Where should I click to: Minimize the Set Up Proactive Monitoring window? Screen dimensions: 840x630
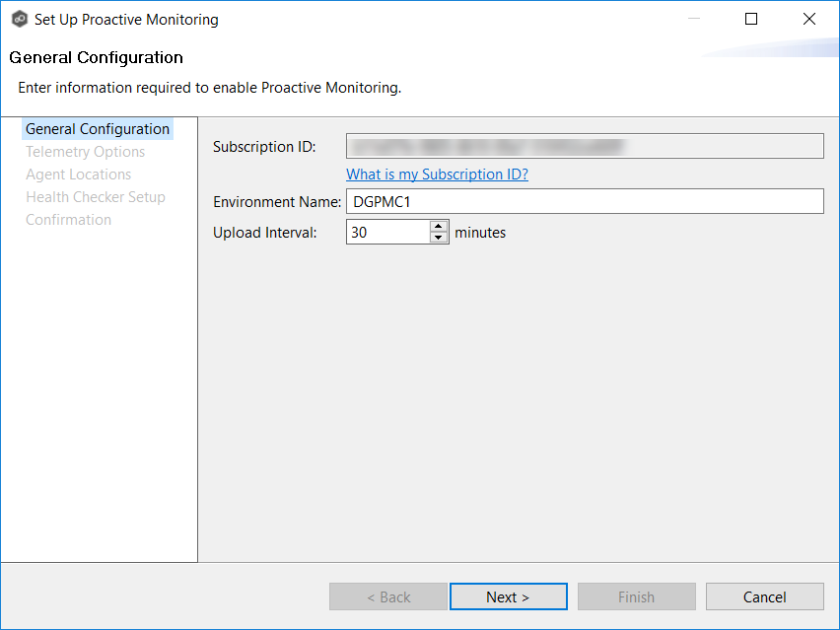coord(693,19)
